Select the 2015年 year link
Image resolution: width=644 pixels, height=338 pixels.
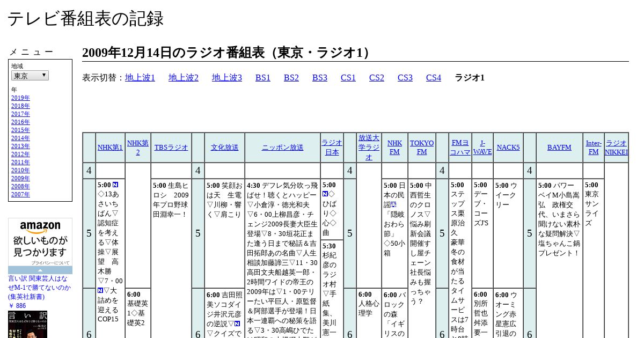[x=20, y=130]
